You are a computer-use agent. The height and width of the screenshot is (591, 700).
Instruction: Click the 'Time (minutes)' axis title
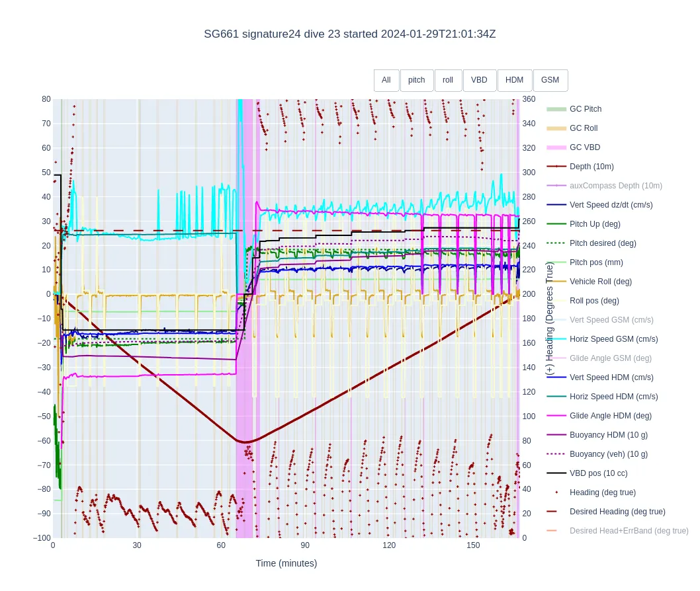click(x=286, y=564)
